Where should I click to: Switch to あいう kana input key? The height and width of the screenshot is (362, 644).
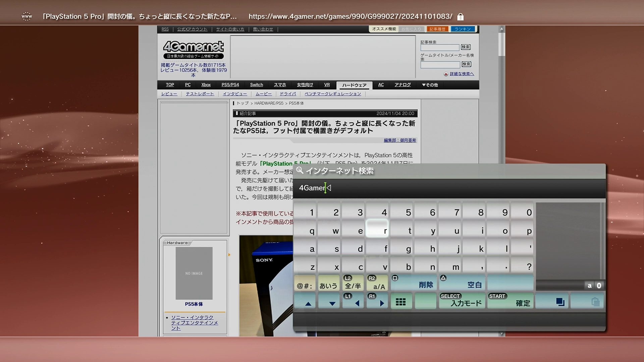pyautogui.click(x=329, y=283)
